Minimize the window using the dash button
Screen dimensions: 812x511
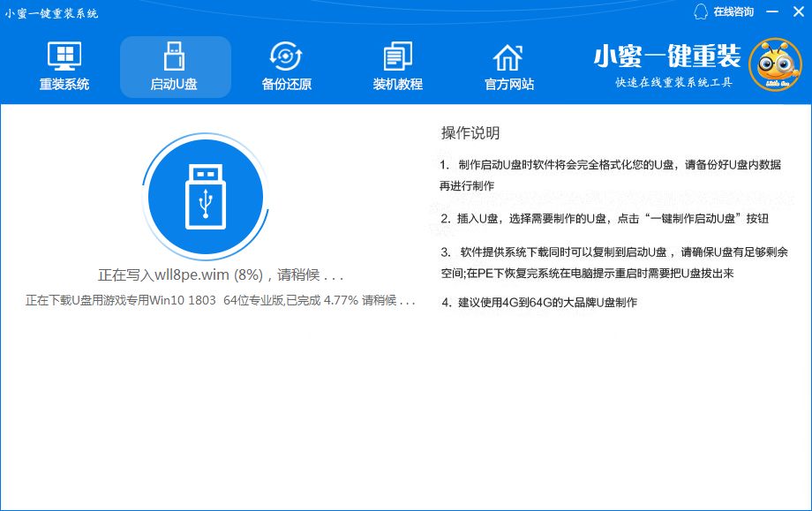coord(772,12)
